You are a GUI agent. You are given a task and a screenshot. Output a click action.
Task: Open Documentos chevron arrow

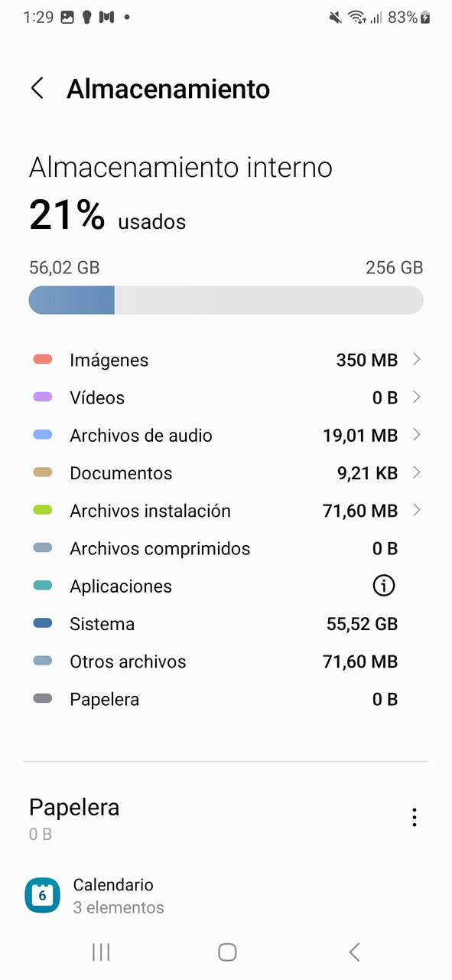point(416,472)
